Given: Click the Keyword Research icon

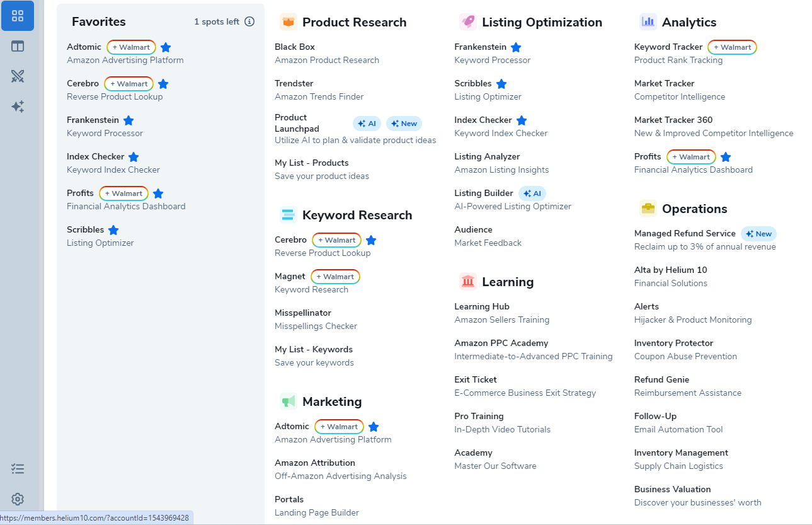Looking at the screenshot, I should click(289, 215).
